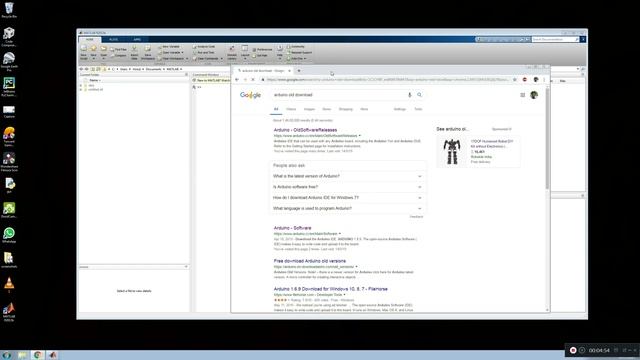Image resolution: width=640 pixels, height=360 pixels.
Task: Open MATLAB desktop shortcut icon
Action: 9,312
